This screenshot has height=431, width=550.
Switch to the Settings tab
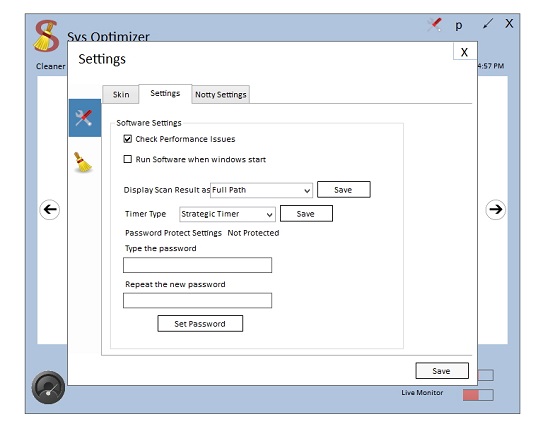(x=165, y=93)
